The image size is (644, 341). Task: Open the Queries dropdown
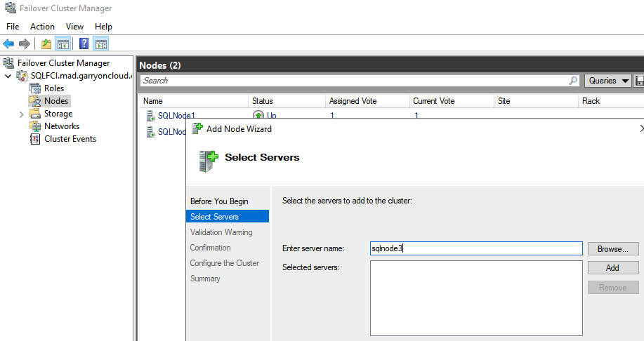608,81
